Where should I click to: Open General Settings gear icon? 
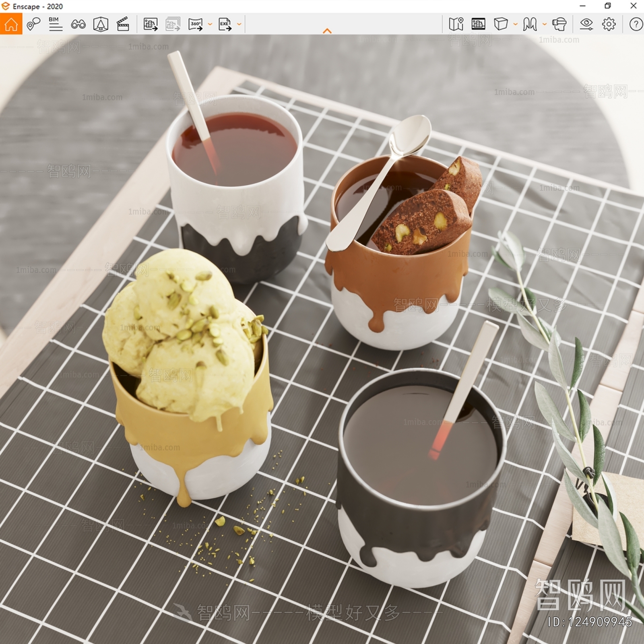pos(609,24)
